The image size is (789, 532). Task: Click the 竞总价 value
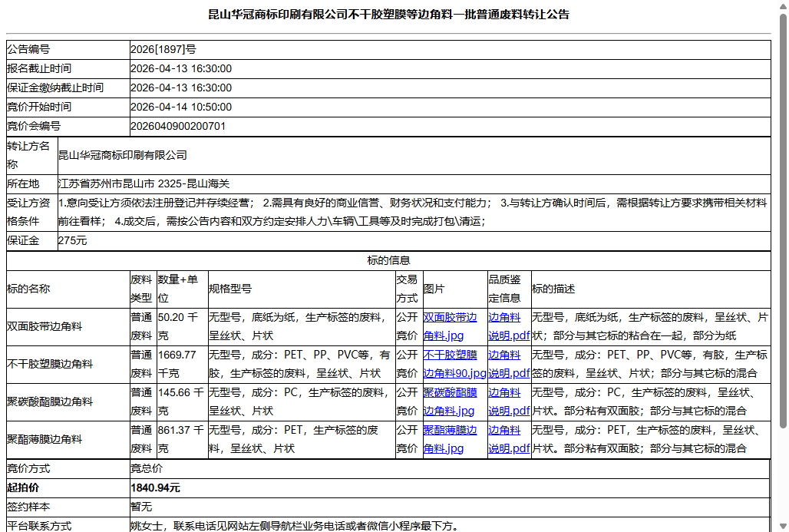point(147,468)
